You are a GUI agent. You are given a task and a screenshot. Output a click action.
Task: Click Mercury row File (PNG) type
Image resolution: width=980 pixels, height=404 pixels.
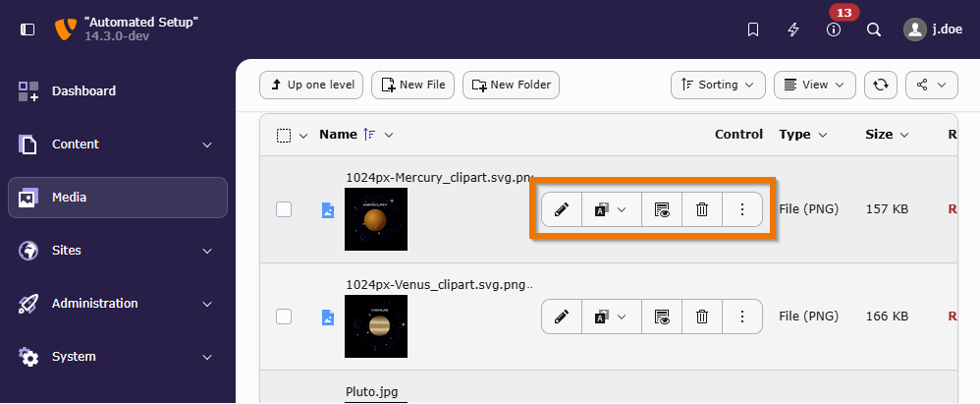pos(809,208)
